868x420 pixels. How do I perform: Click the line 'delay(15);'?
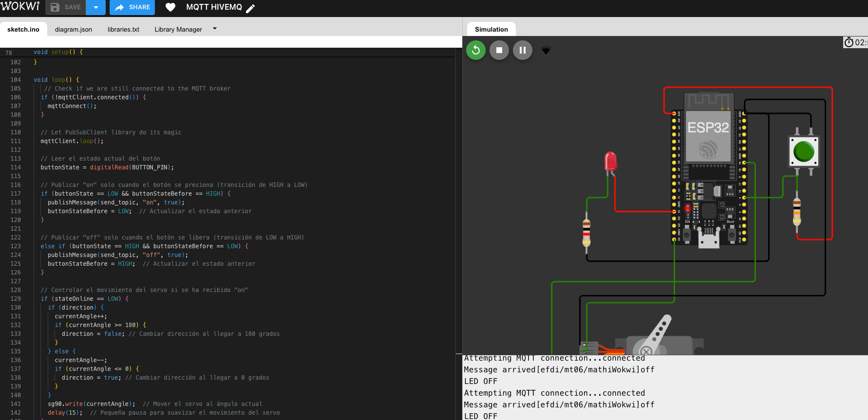coord(65,413)
